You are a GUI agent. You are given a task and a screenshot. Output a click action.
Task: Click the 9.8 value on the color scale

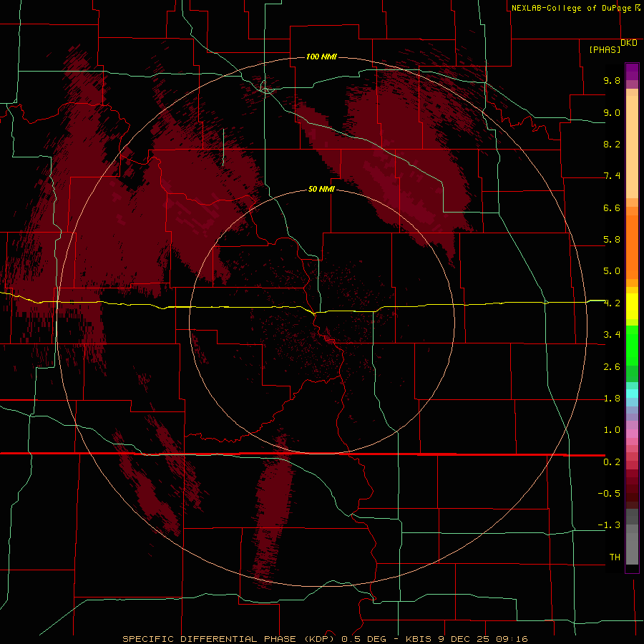coord(612,80)
